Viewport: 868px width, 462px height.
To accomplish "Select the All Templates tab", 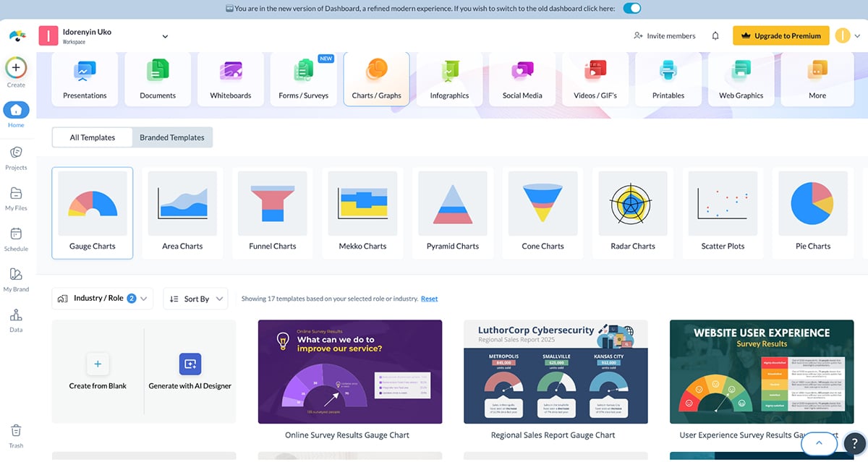I will click(92, 137).
